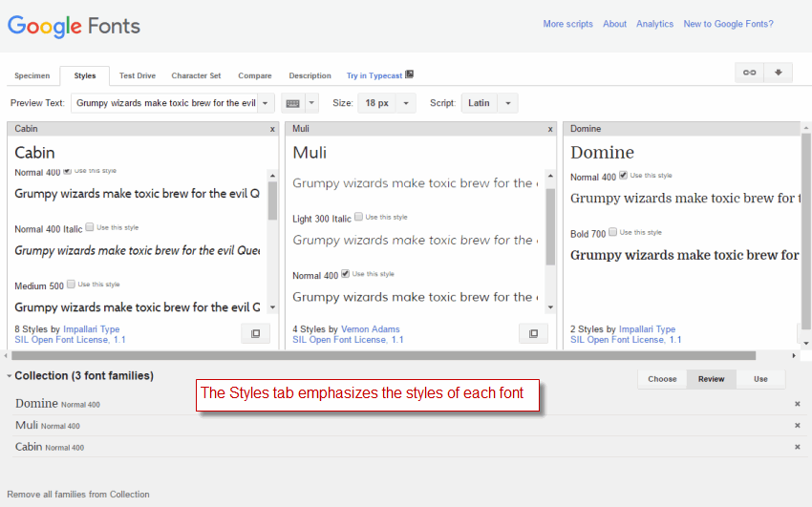Open Vernon Adams designer link
812x507 pixels.
tap(371, 329)
